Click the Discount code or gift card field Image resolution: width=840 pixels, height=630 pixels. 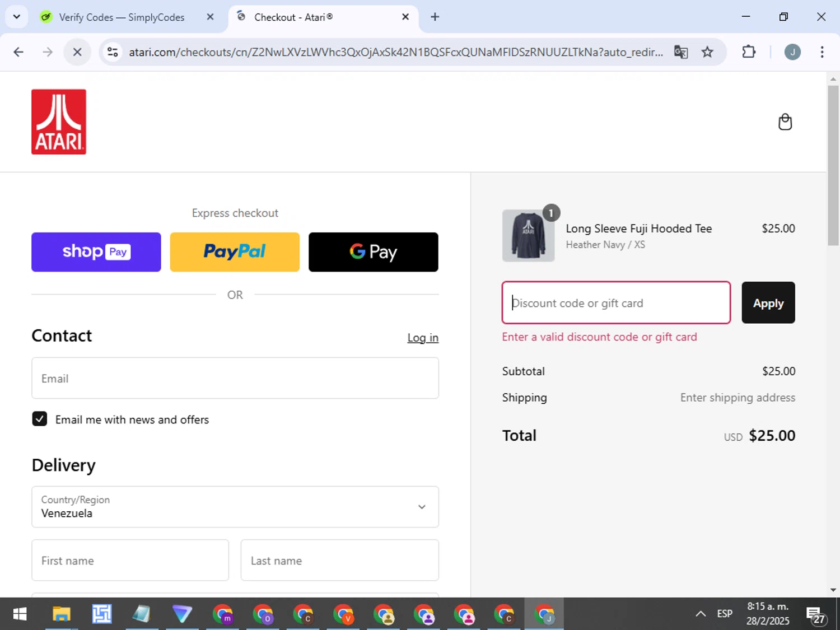[617, 302]
